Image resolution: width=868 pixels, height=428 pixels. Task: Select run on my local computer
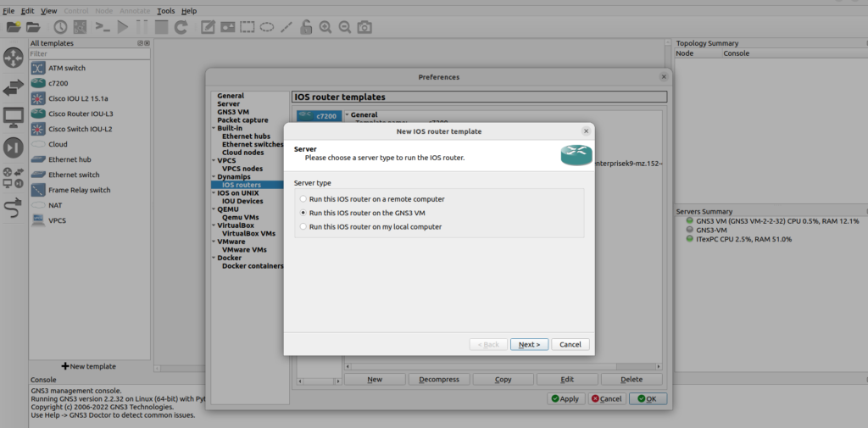[x=304, y=226]
